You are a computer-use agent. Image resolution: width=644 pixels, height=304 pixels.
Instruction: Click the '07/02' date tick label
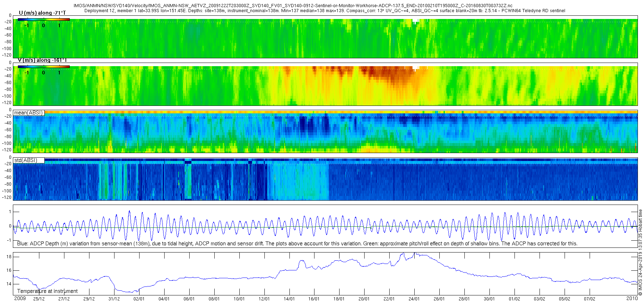click(x=590, y=299)
